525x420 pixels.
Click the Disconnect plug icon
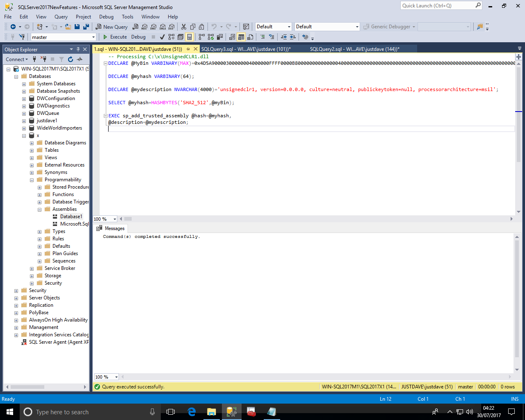[x=43, y=59]
